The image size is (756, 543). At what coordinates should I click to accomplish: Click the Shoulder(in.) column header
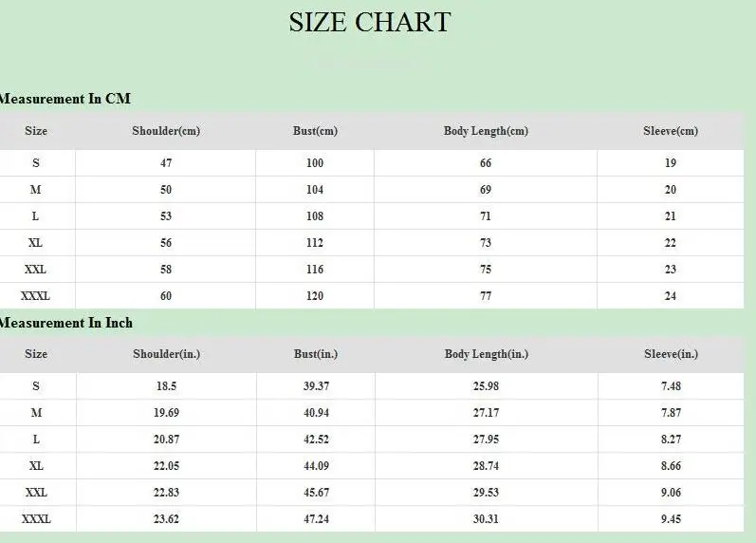click(x=166, y=354)
